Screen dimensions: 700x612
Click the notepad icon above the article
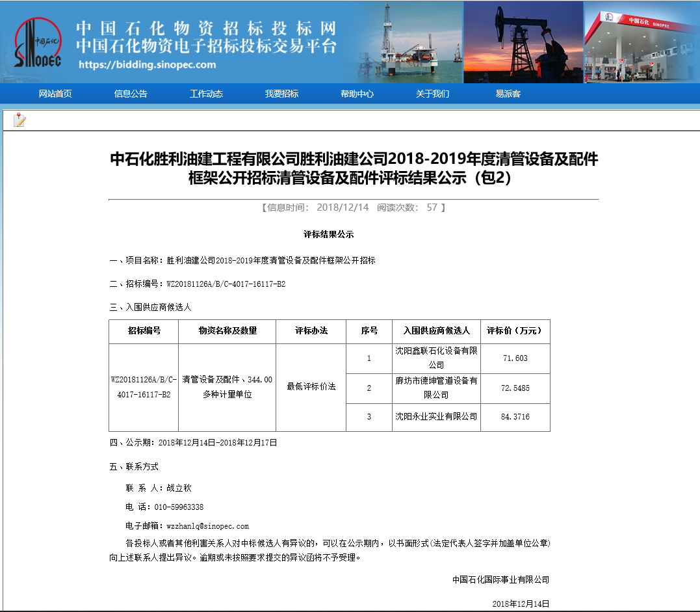tap(19, 120)
